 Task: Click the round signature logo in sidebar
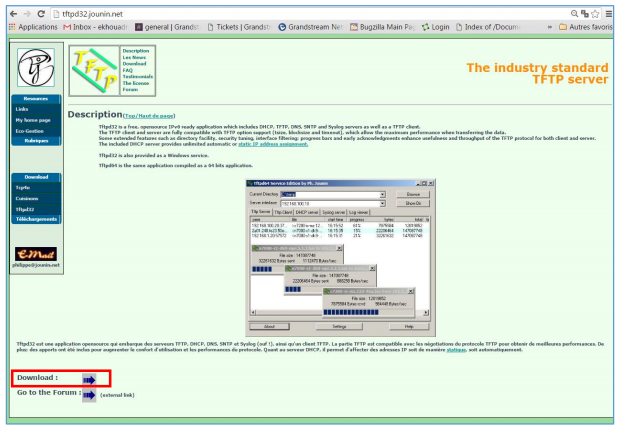[36, 67]
